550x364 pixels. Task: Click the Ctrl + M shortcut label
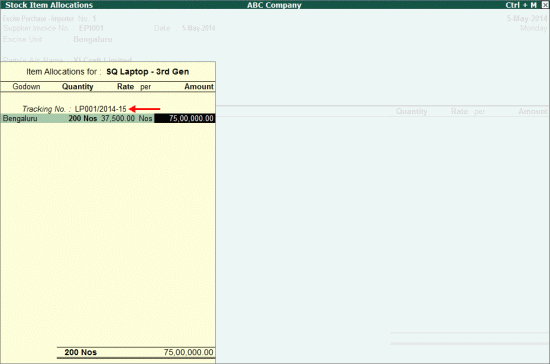coord(521,5)
